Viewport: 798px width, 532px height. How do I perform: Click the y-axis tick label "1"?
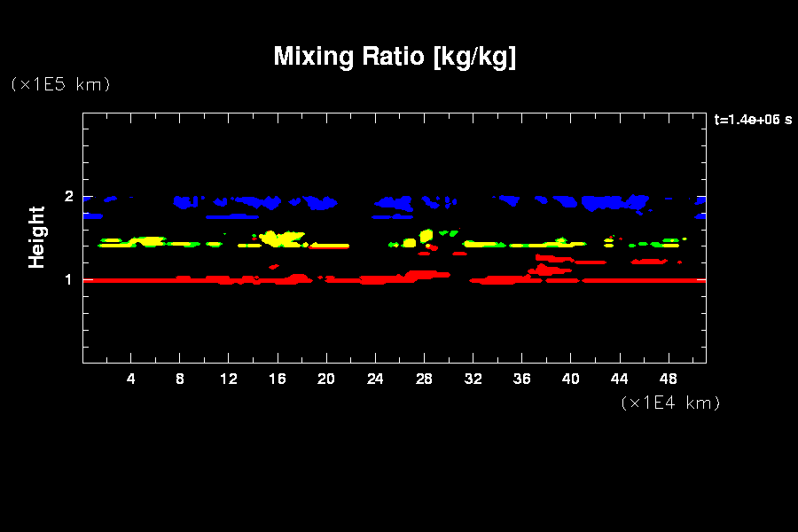68,280
